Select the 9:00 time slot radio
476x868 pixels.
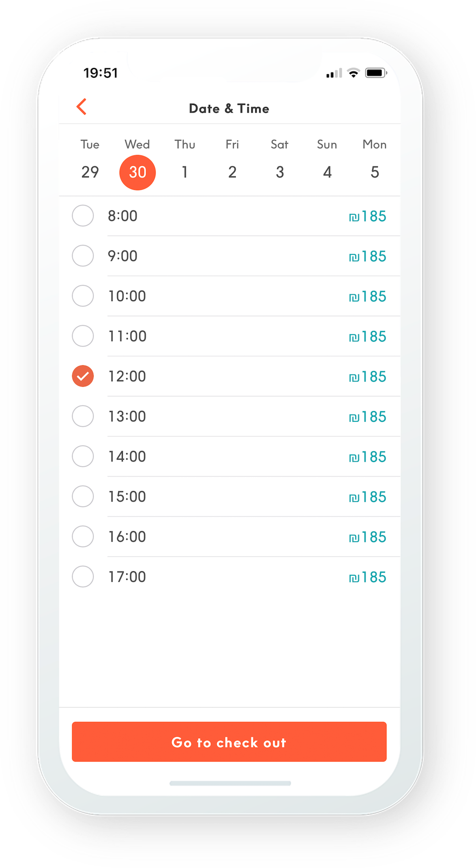click(83, 256)
